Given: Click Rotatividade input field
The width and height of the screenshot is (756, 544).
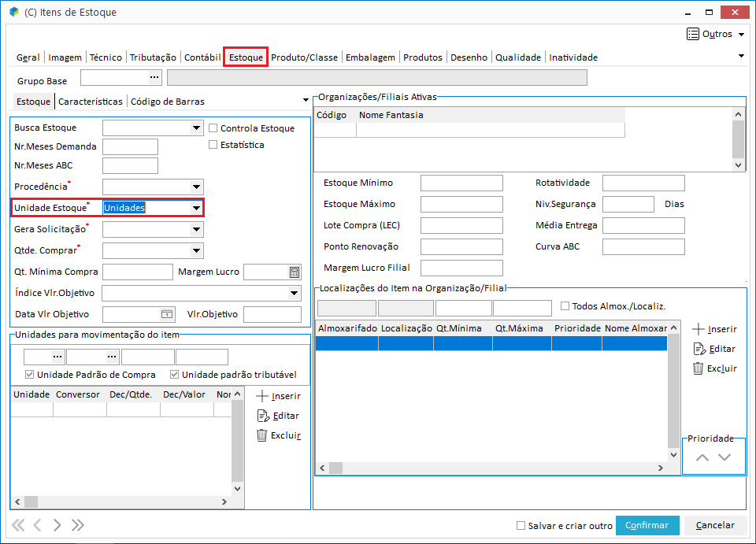Looking at the screenshot, I should (x=643, y=183).
